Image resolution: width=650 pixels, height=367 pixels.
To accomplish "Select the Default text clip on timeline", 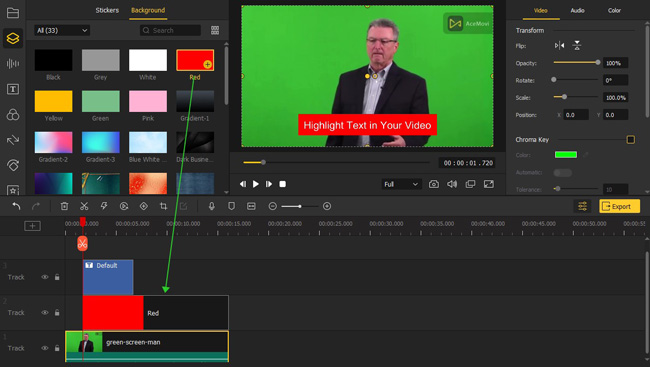I will click(108, 277).
